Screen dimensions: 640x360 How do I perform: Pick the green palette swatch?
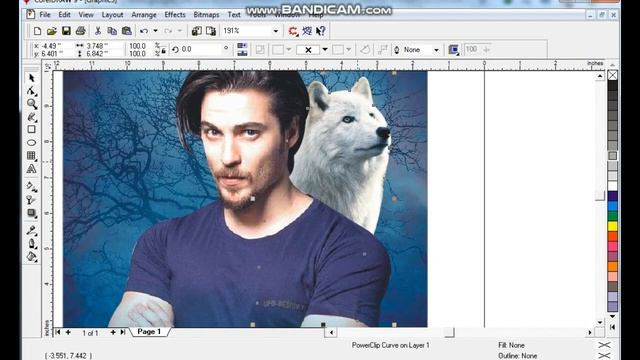[612, 216]
